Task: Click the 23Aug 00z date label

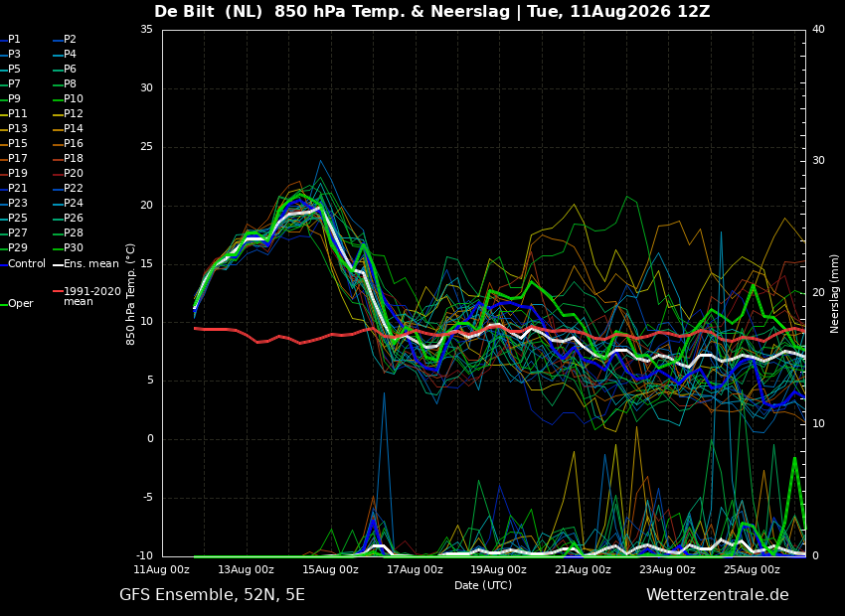Action: click(668, 569)
